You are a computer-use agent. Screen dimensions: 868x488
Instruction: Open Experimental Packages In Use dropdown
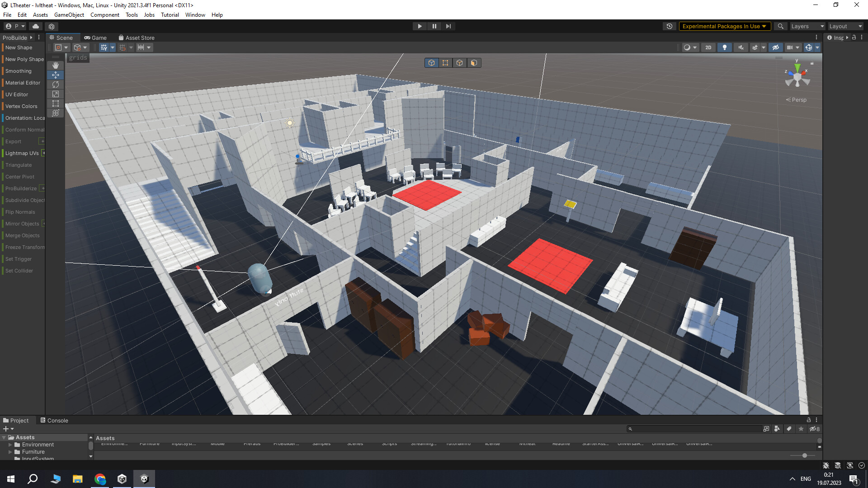[724, 26]
